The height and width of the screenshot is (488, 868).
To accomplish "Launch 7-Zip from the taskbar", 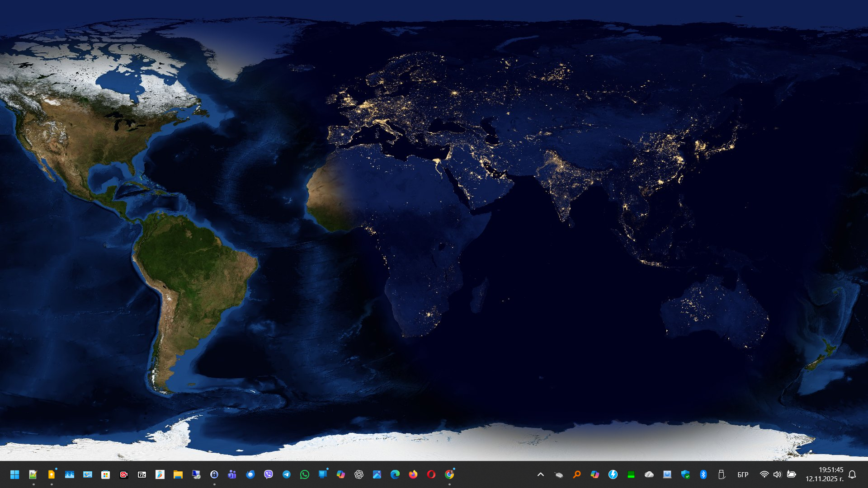I will point(142,474).
